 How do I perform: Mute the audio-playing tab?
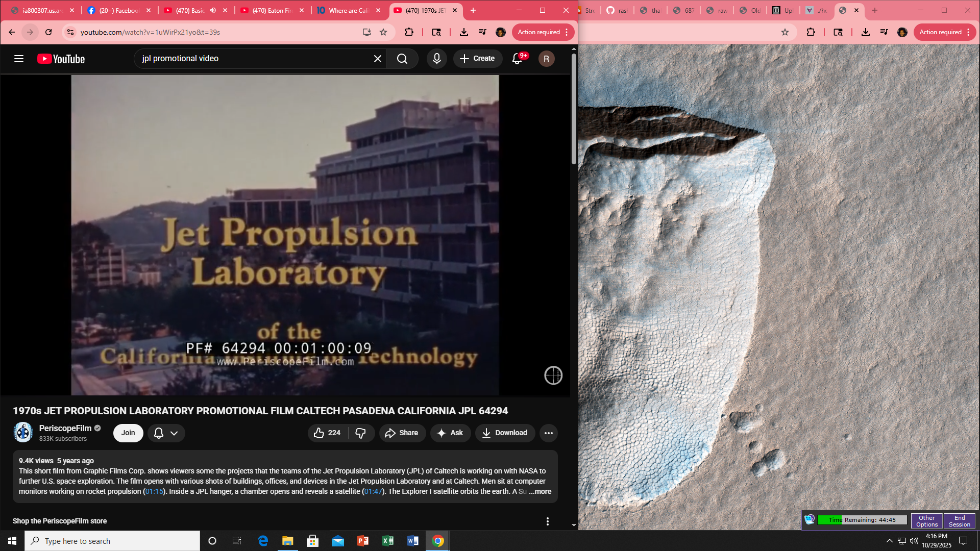[x=213, y=10]
